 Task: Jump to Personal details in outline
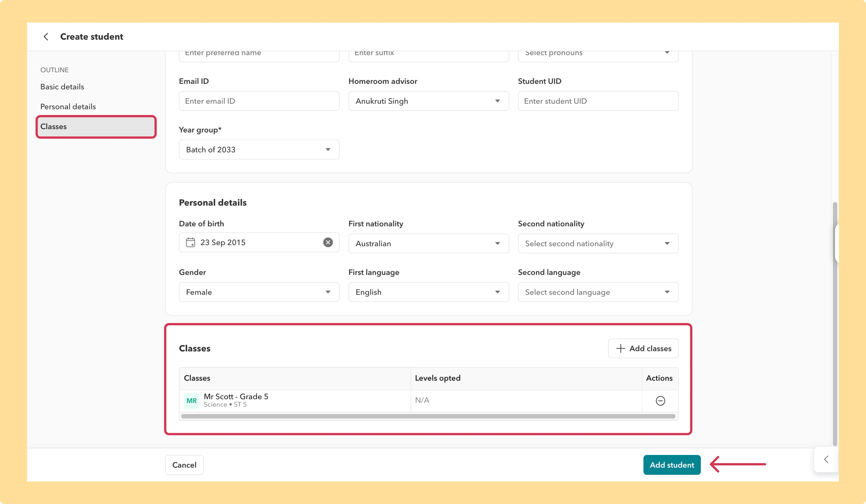coord(68,107)
